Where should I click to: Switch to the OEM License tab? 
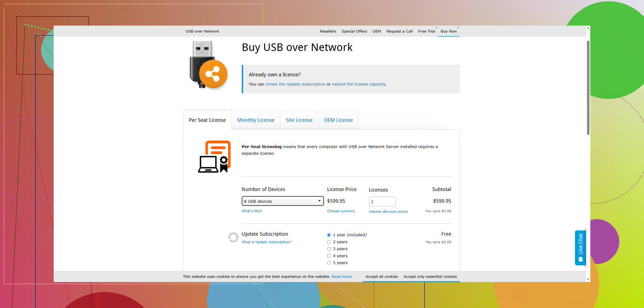(x=338, y=120)
